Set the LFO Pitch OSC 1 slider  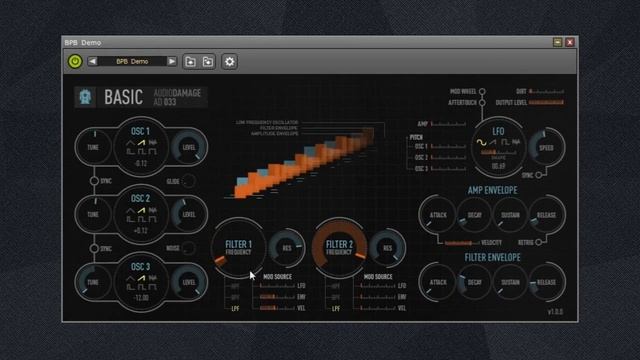coord(448,146)
